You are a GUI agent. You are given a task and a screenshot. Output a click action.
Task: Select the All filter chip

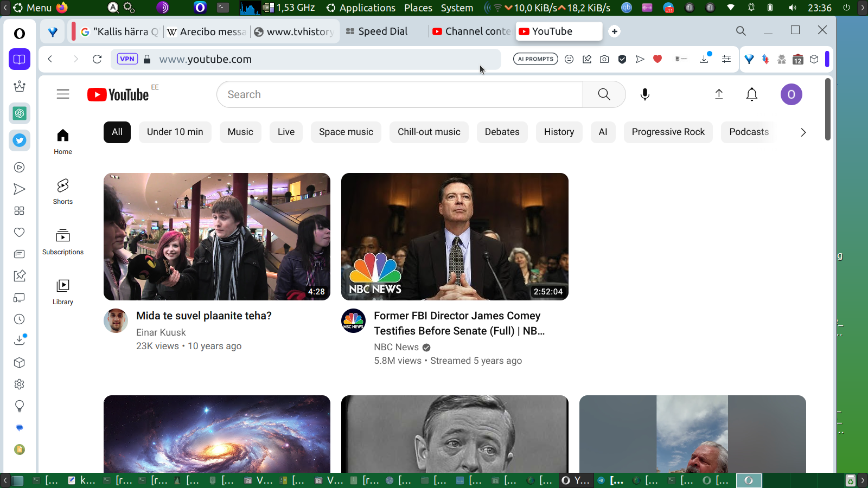coord(117,132)
